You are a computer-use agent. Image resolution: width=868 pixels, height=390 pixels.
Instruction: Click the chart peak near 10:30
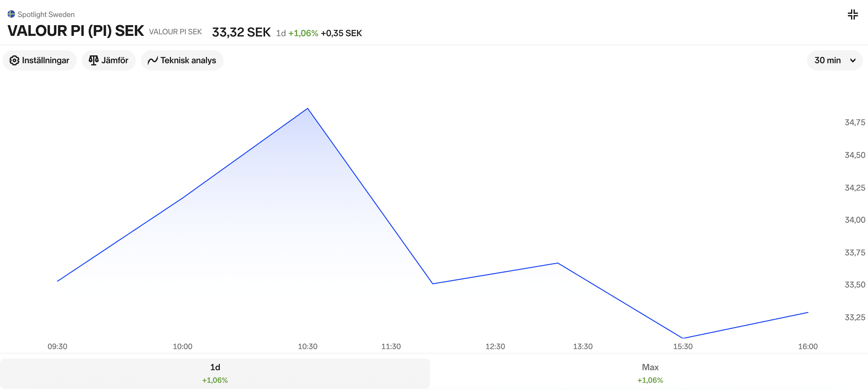(308, 109)
